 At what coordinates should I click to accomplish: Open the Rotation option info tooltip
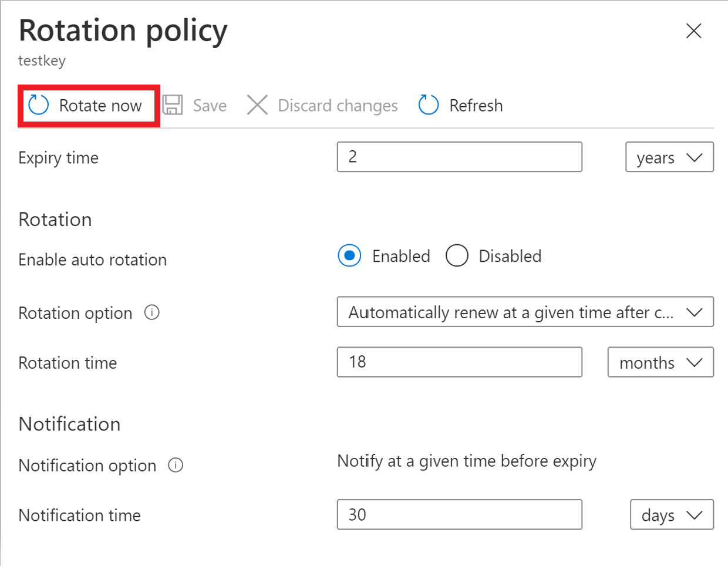(152, 312)
